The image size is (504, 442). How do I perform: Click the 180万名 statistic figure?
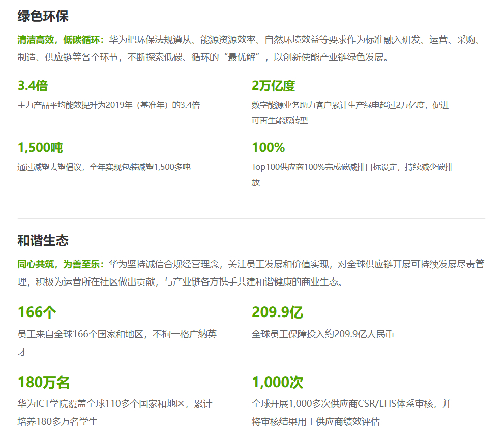point(43,382)
